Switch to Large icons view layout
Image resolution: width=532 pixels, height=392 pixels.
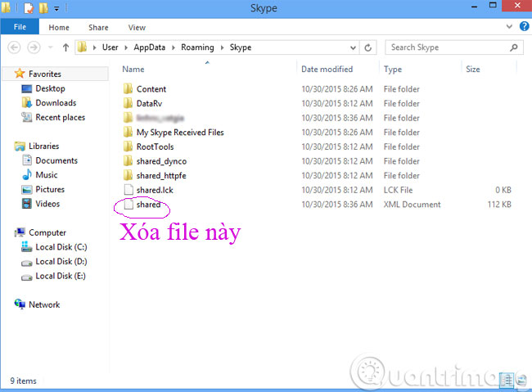pyautogui.click(x=521, y=380)
